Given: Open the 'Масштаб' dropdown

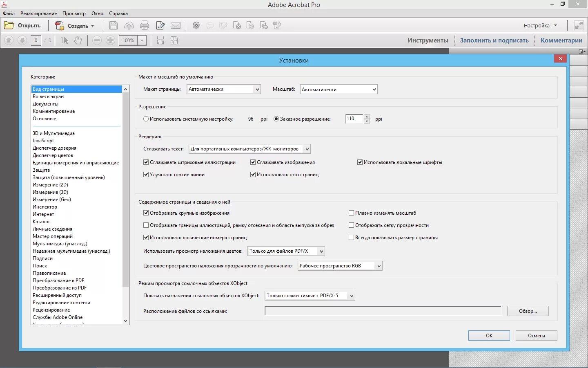Looking at the screenshot, I should [339, 89].
